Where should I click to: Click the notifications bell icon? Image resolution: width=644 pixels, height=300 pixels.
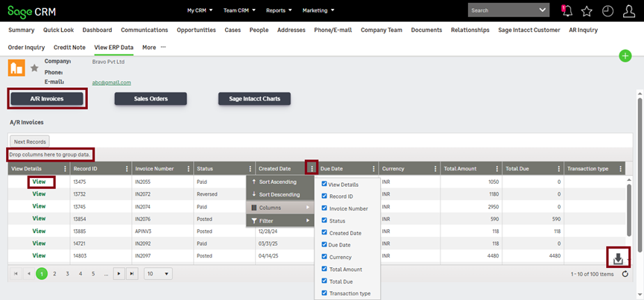pos(567,10)
